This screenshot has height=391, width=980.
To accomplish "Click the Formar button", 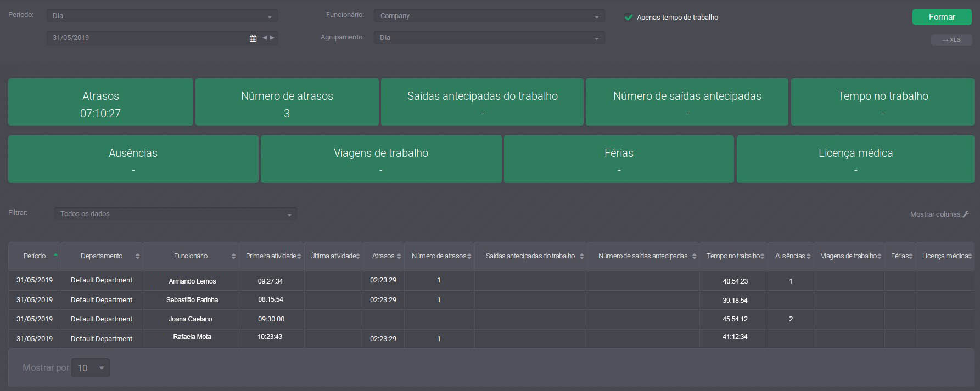I will click(942, 17).
